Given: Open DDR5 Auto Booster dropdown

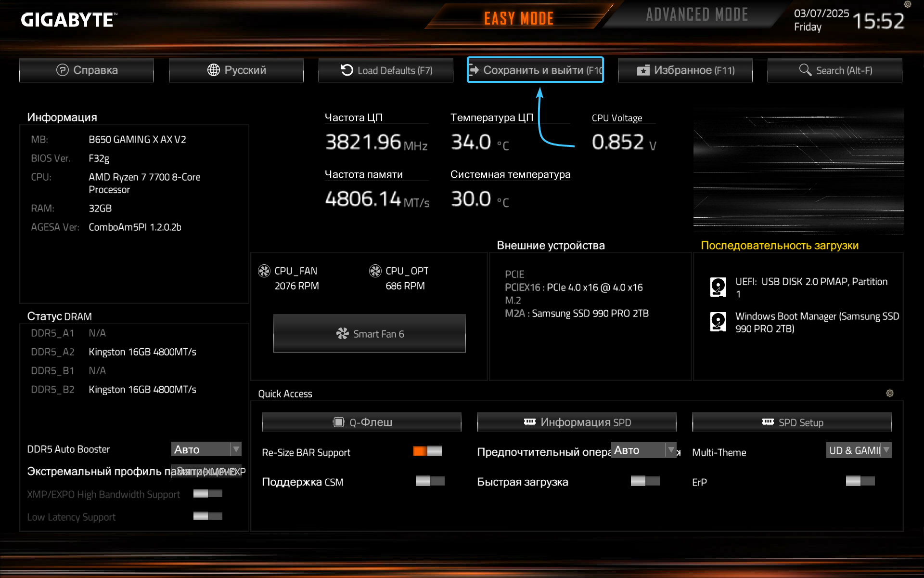Looking at the screenshot, I should point(206,449).
